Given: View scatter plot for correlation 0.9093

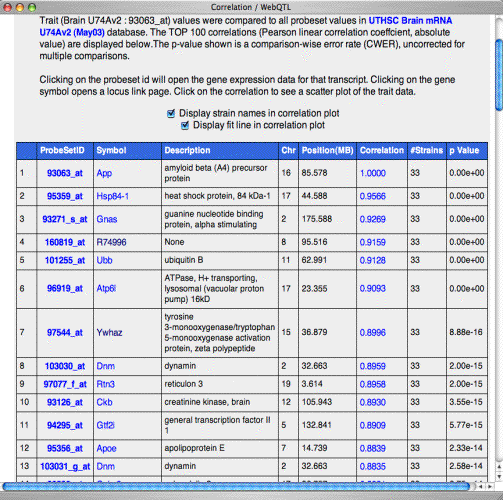Looking at the screenshot, I should (x=373, y=288).
